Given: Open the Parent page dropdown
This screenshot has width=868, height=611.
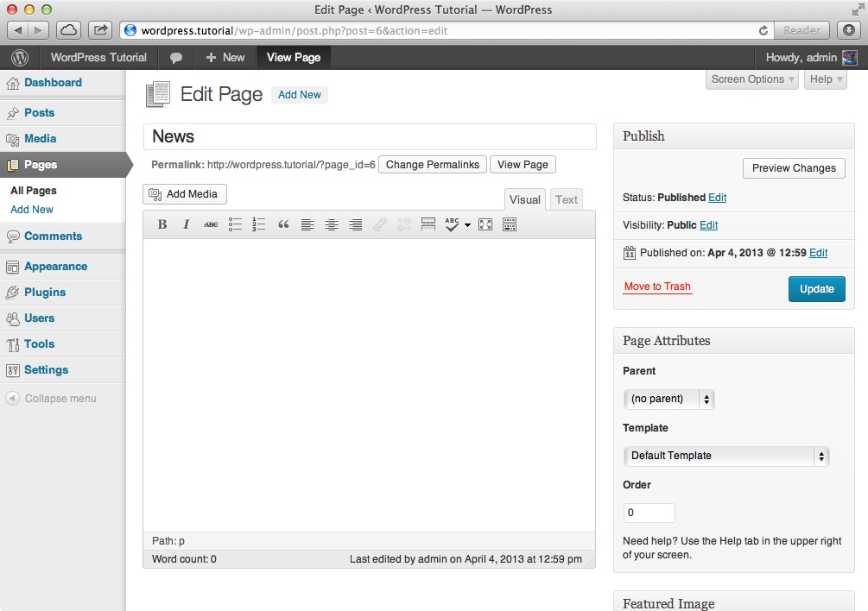Looking at the screenshot, I should click(x=668, y=400).
